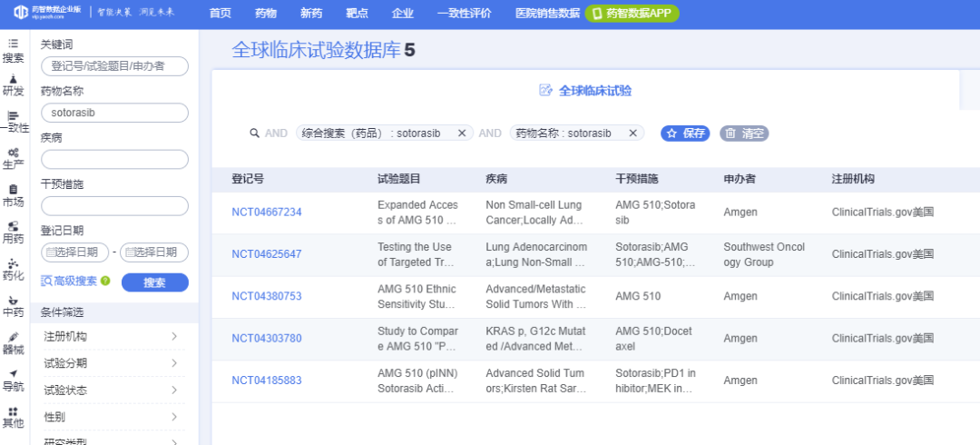980x445 pixels.
Task: Open the 一致性评价 menu item
Action: coord(465,13)
